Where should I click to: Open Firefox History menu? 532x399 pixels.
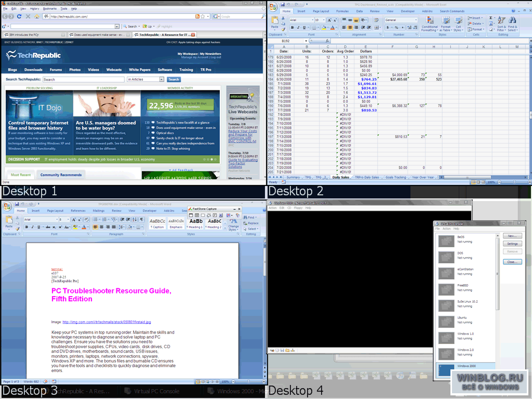34,9
